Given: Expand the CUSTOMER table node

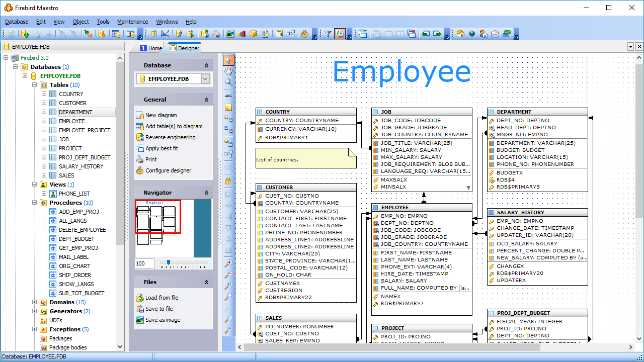Looking at the screenshot, I should 44,103.
